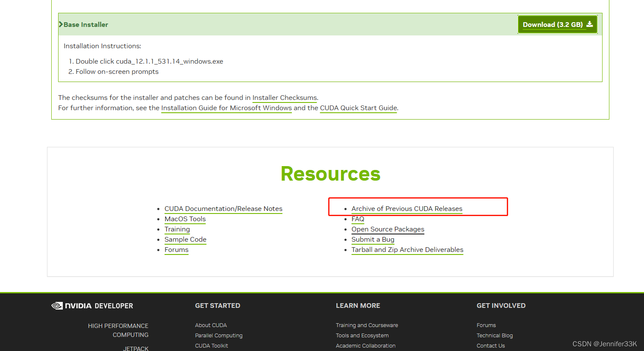
Task: Open the CUDA Quick Start Guide link
Action: [359, 108]
